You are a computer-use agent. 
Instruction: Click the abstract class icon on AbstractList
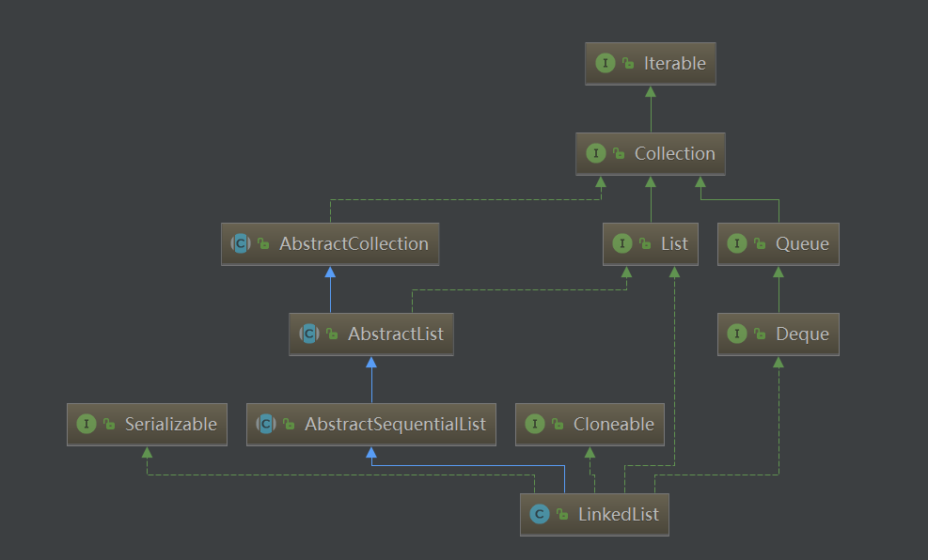point(309,334)
